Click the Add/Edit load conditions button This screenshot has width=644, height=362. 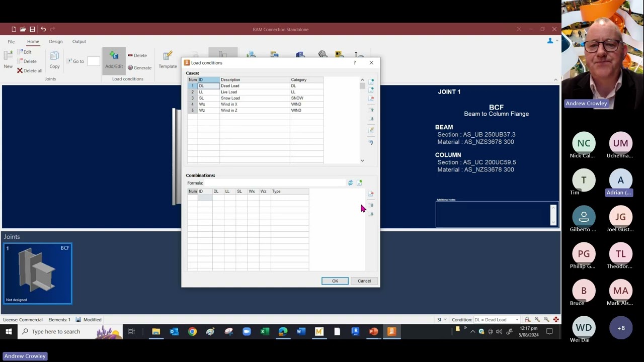point(114,60)
